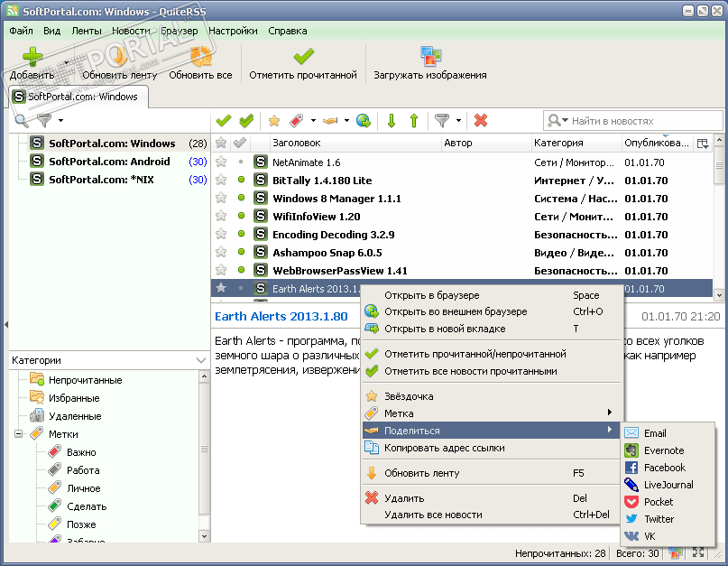Click the Update all feeds icon
This screenshot has width=728, height=566.
(200, 57)
